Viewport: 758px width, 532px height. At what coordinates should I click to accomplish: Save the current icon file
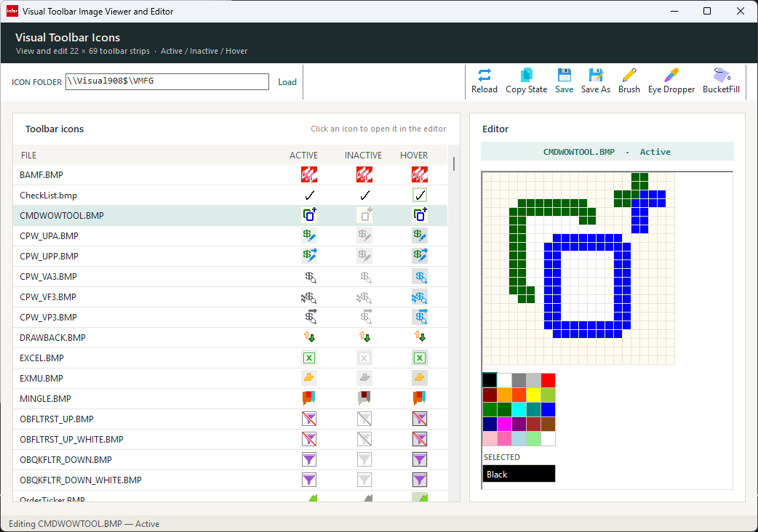click(x=564, y=81)
